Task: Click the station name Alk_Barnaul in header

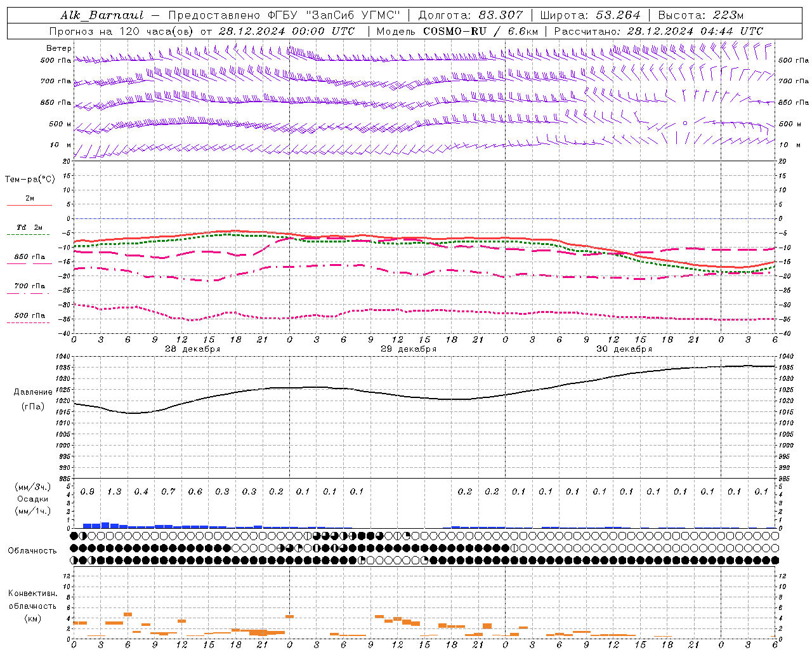Action: point(102,15)
